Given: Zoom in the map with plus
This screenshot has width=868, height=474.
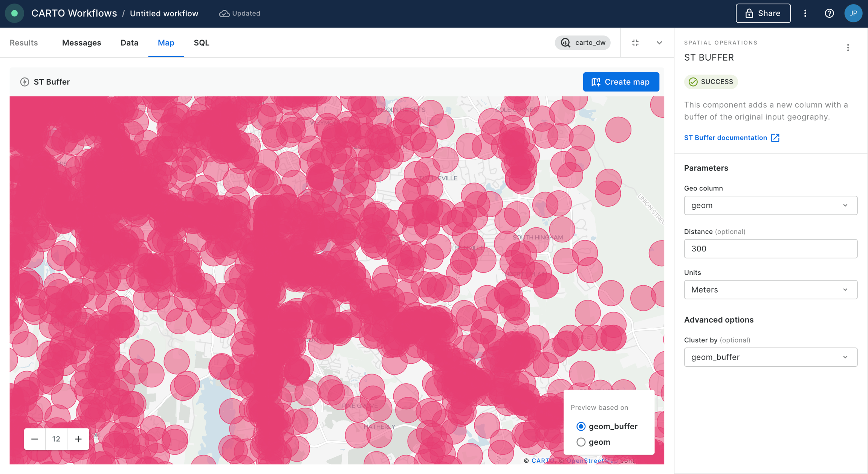Looking at the screenshot, I should point(78,439).
